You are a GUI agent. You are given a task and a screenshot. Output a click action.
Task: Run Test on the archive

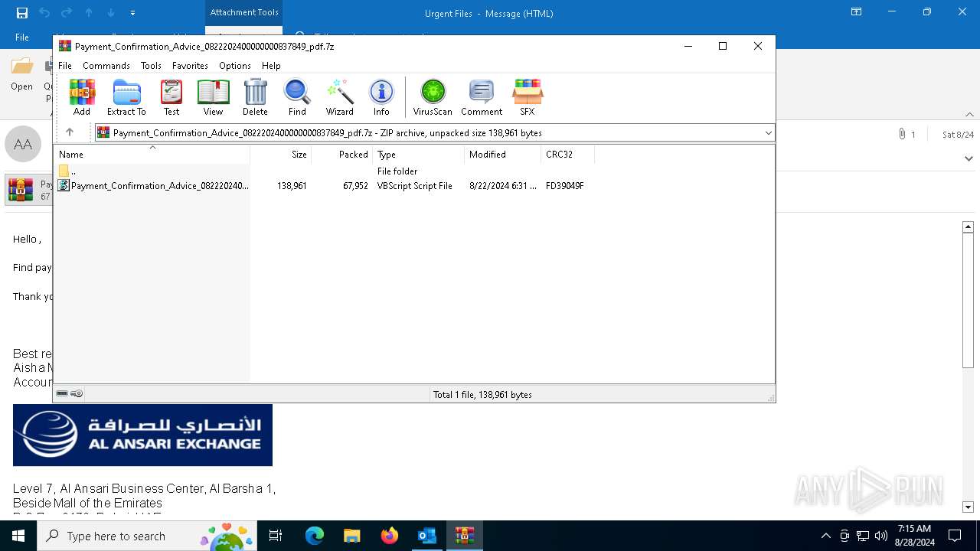[x=171, y=97]
